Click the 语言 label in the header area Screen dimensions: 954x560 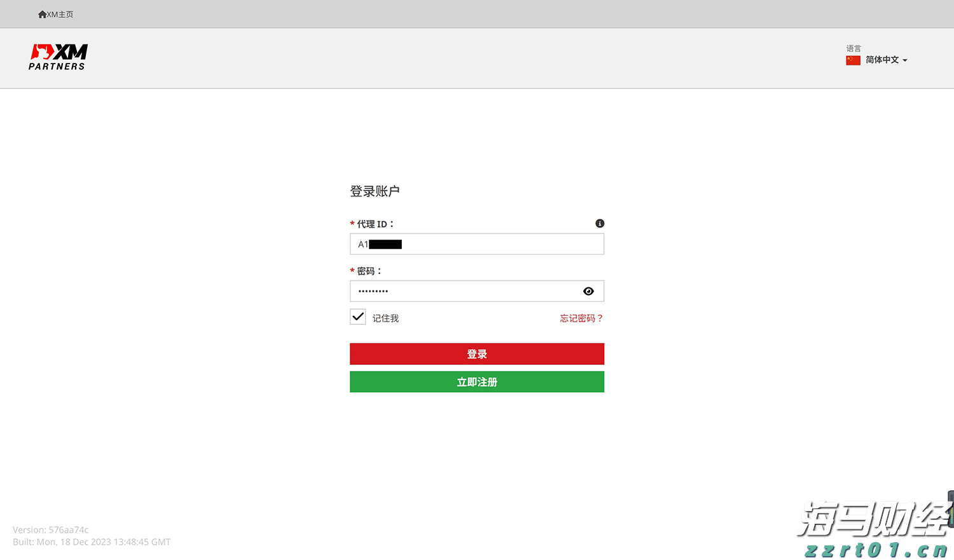tap(853, 48)
